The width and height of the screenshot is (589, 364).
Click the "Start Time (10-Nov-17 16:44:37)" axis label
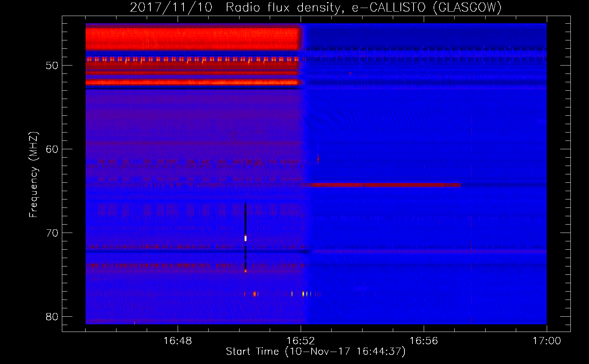point(316,352)
